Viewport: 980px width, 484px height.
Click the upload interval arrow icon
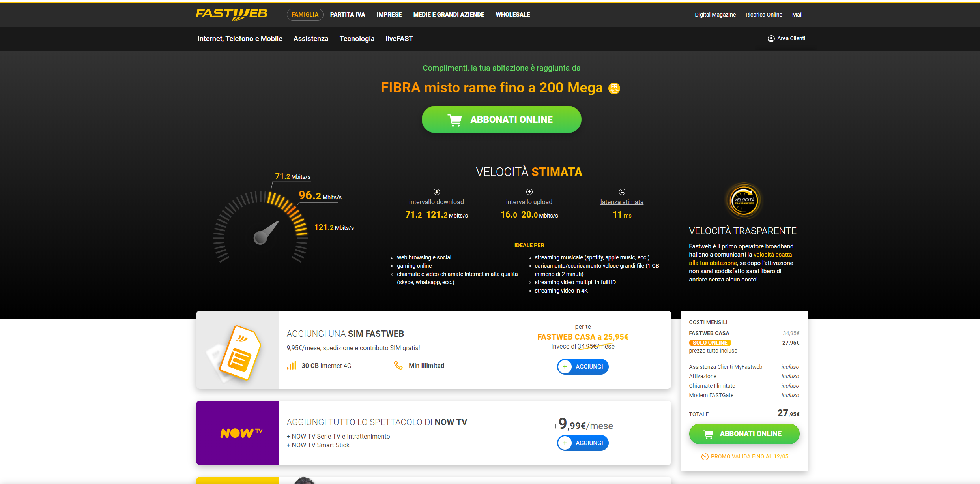tap(529, 192)
